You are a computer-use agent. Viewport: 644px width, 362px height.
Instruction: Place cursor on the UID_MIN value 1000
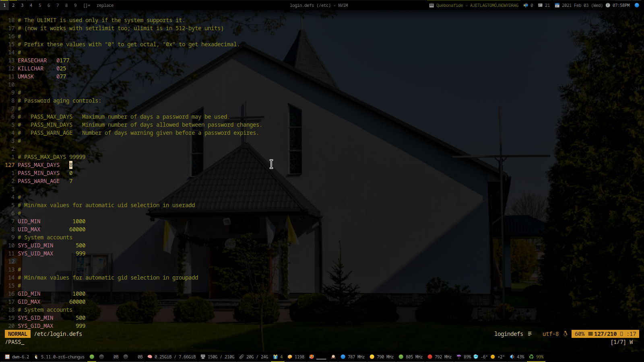(x=79, y=221)
